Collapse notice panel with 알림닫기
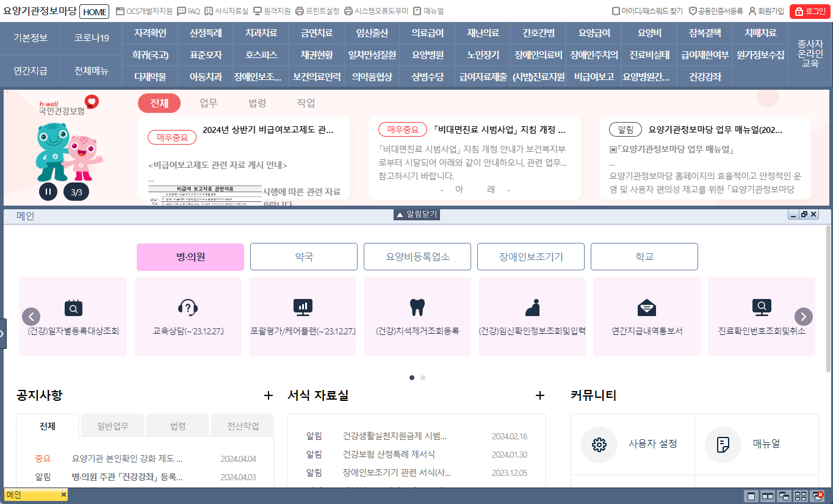This screenshot has width=833, height=504. tap(417, 215)
